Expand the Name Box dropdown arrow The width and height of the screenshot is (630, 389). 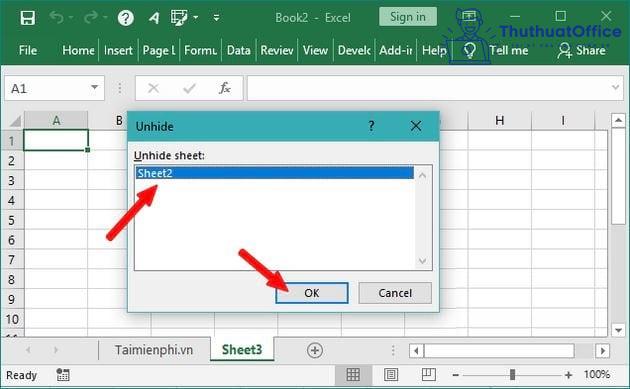tap(94, 87)
